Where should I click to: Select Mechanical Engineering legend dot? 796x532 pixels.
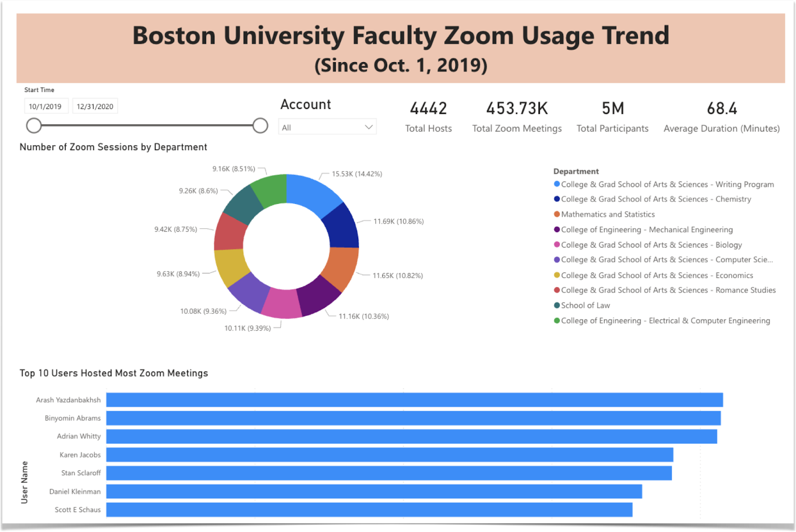click(x=557, y=230)
